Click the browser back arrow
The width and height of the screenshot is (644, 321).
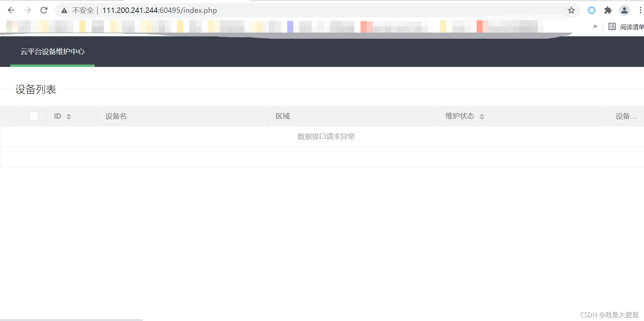(11, 10)
